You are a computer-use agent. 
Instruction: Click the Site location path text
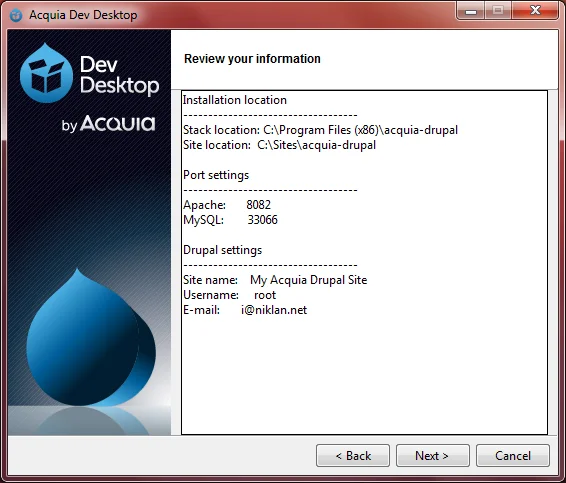[x=317, y=145]
